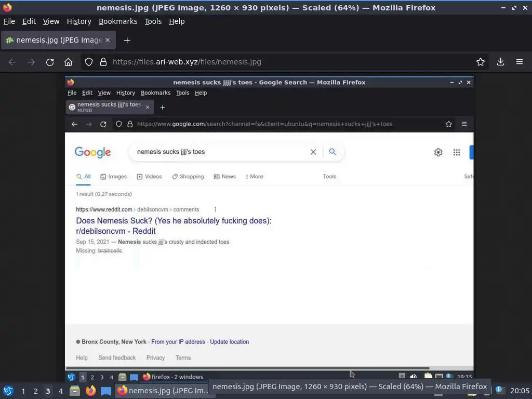Select the nemesis.jpg (JPEG Image) browser tab
This screenshot has width=532, height=399.
tap(58, 40)
